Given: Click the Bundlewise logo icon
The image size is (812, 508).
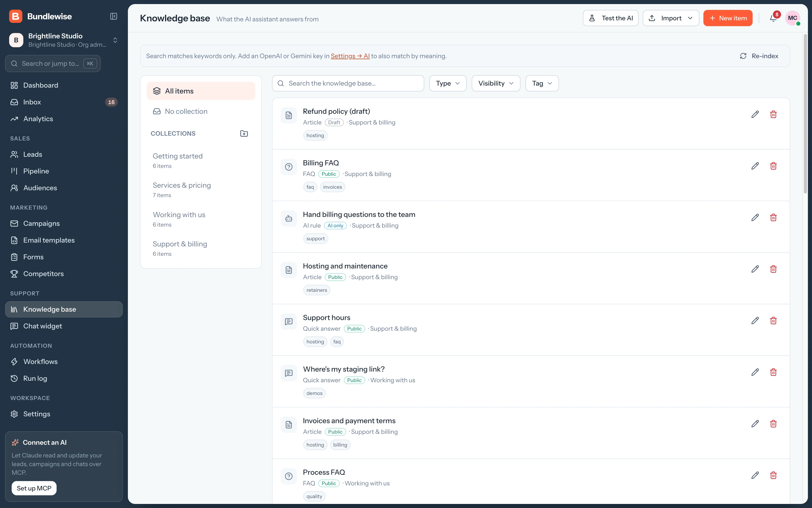Looking at the screenshot, I should (16, 16).
